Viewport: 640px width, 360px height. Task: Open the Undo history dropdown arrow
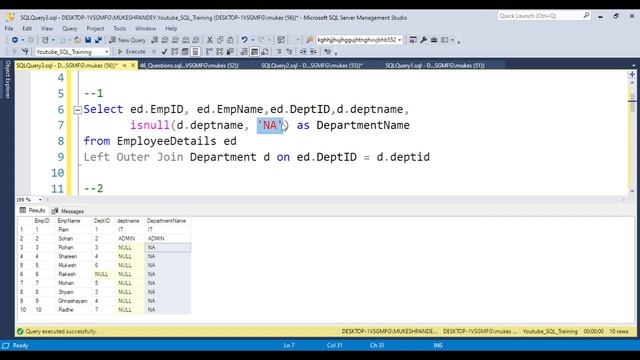pyautogui.click(x=253, y=40)
